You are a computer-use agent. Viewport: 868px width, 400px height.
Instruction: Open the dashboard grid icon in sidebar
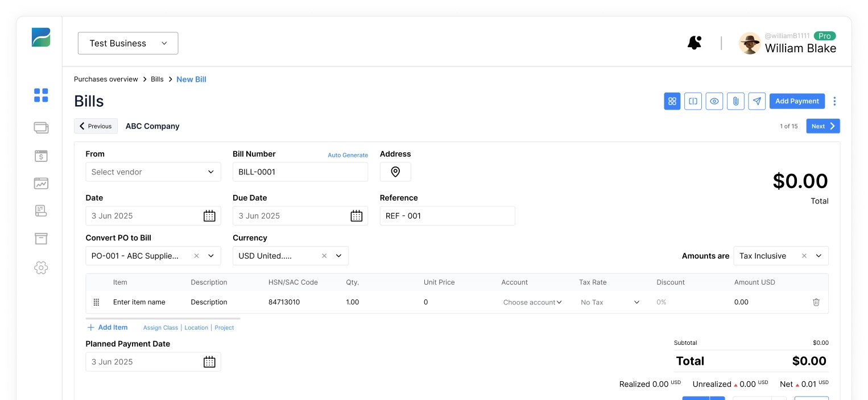41,95
